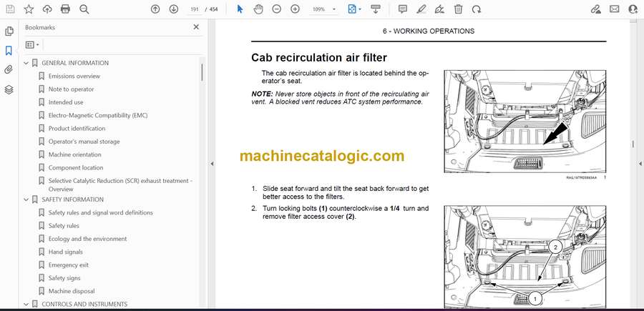Open Safety rules and signal word definitions
The height and width of the screenshot is (311, 644).
click(101, 212)
